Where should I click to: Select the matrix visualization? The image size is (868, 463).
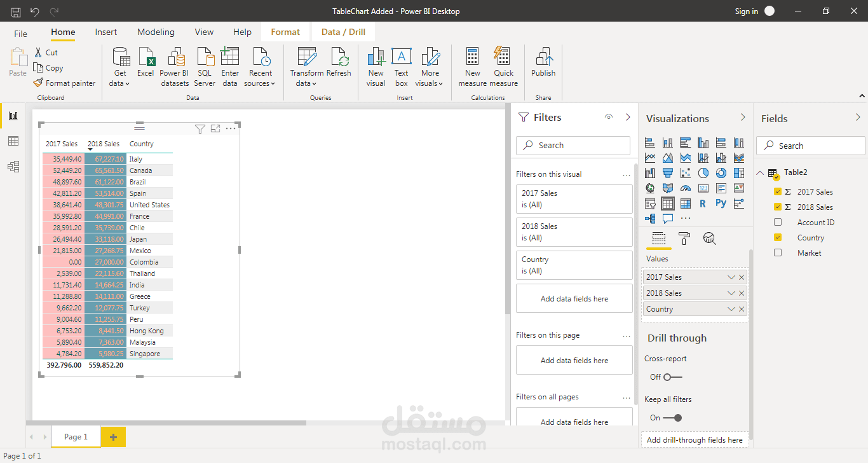(686, 204)
